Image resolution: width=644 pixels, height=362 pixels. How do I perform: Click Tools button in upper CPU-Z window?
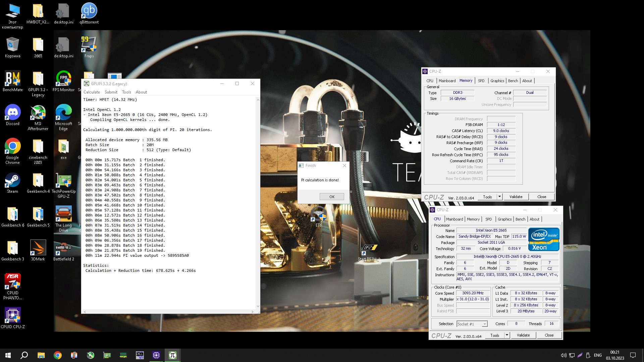click(x=487, y=197)
